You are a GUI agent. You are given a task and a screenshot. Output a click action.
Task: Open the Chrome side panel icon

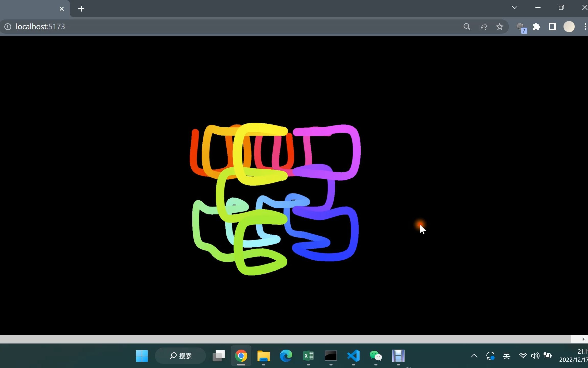pyautogui.click(x=553, y=26)
